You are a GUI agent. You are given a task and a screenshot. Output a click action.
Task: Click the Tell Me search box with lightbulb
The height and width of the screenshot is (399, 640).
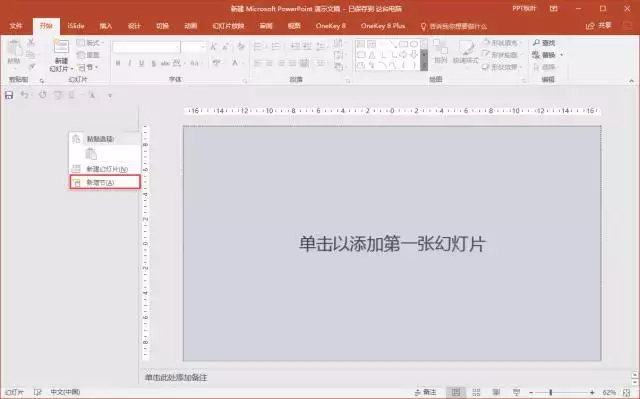(x=453, y=27)
